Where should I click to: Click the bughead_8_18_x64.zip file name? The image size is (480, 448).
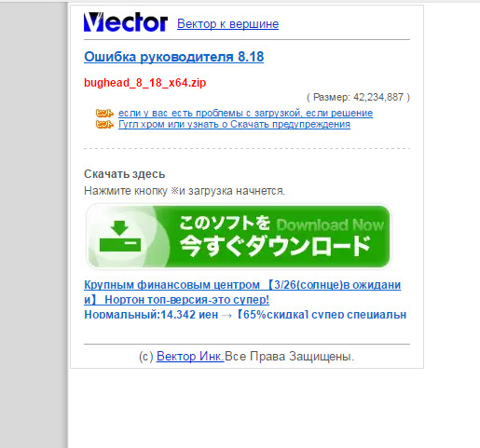point(144,83)
